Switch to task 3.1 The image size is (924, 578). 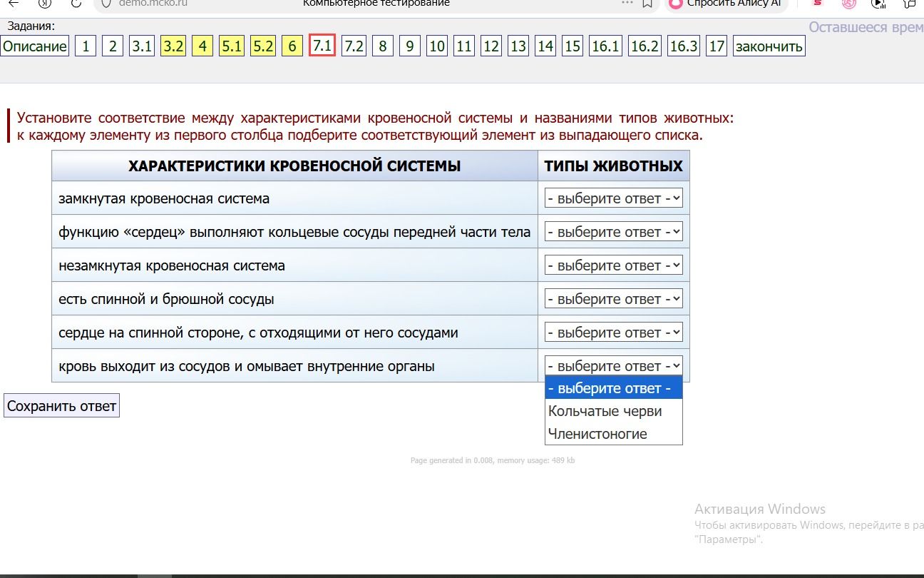142,47
